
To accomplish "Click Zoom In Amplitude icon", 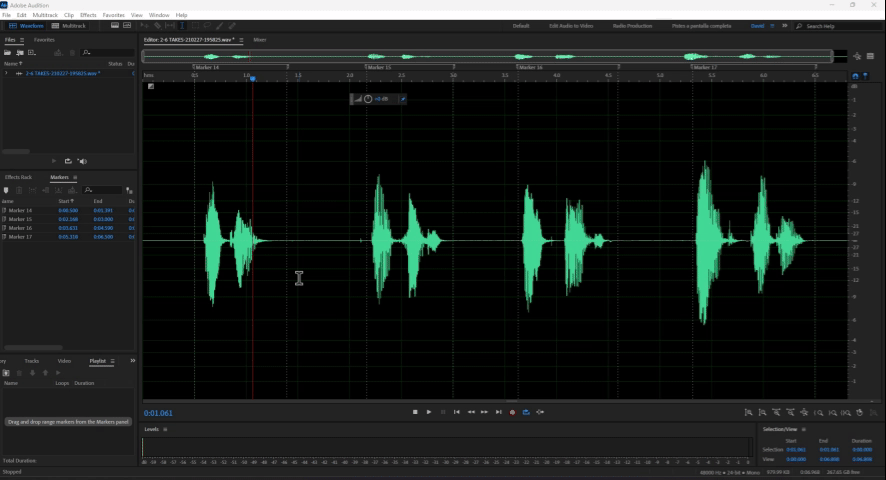I will click(748, 413).
